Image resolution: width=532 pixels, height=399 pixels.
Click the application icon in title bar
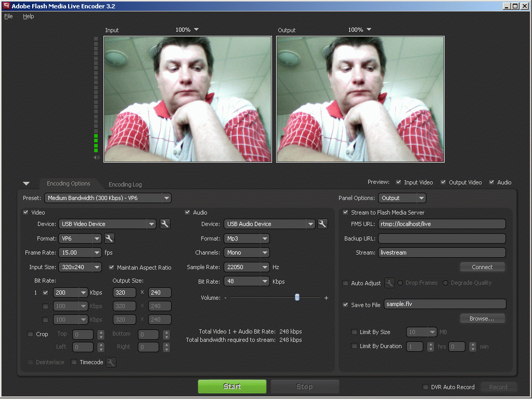click(6, 6)
